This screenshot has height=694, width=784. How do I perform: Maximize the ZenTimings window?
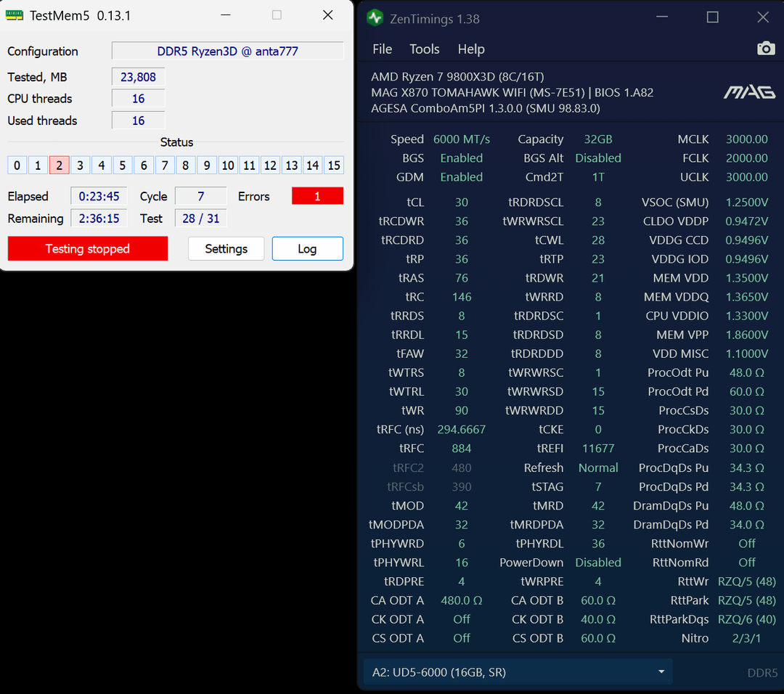[712, 17]
